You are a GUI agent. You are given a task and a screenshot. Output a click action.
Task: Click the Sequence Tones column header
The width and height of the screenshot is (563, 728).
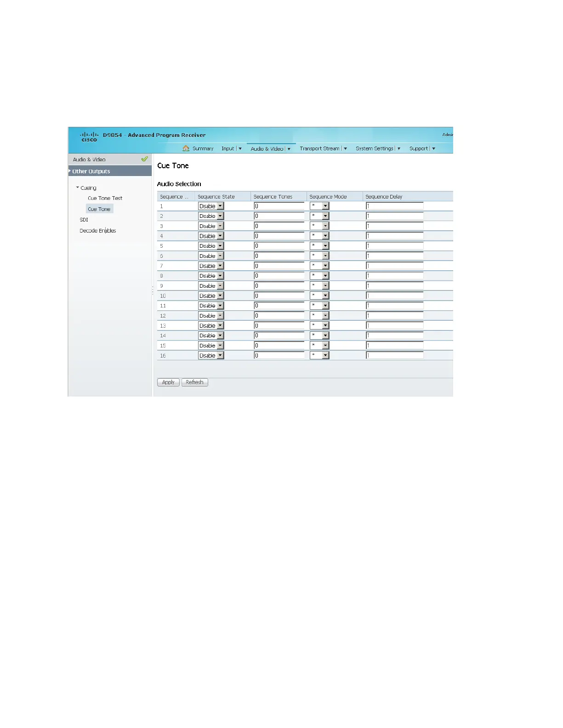pos(279,196)
